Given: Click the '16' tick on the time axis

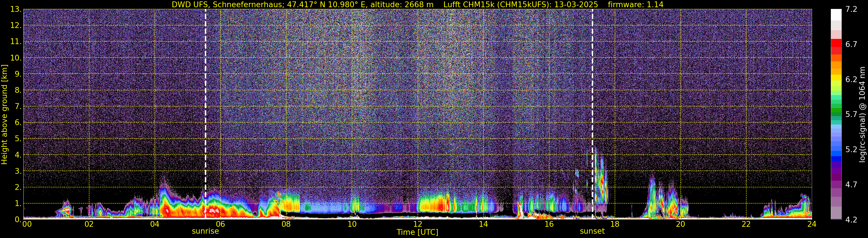Looking at the screenshot, I should pyautogui.click(x=549, y=224).
